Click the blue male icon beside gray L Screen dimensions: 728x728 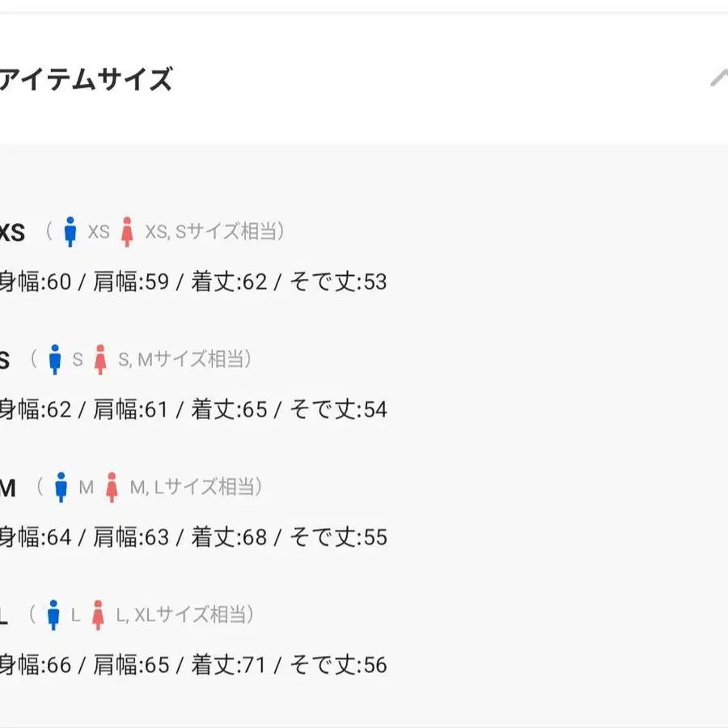click(x=53, y=615)
